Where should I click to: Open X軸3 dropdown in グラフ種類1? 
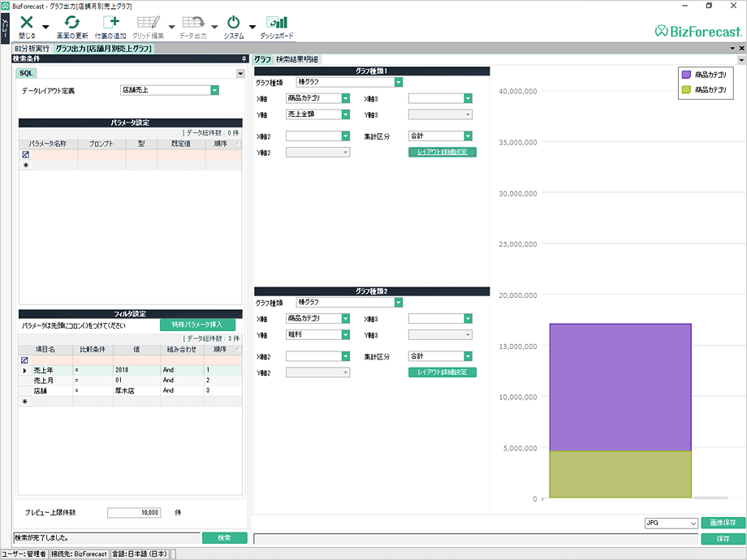pyautogui.click(x=468, y=98)
